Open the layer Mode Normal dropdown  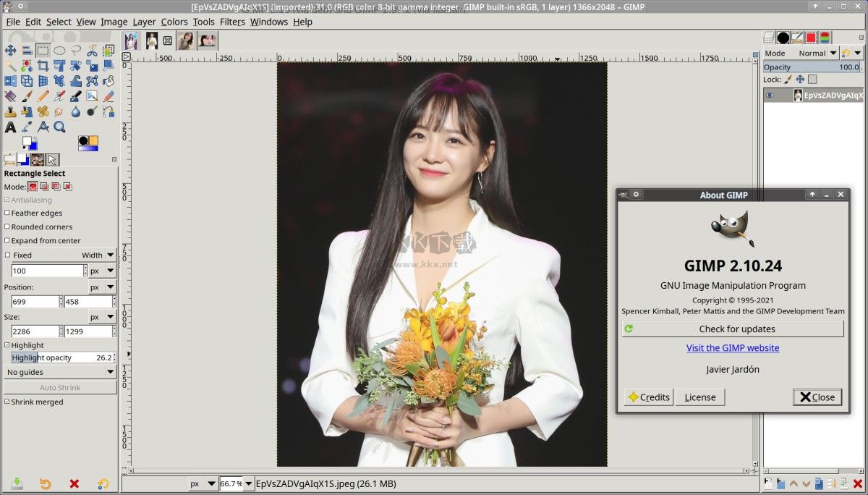[x=817, y=54]
